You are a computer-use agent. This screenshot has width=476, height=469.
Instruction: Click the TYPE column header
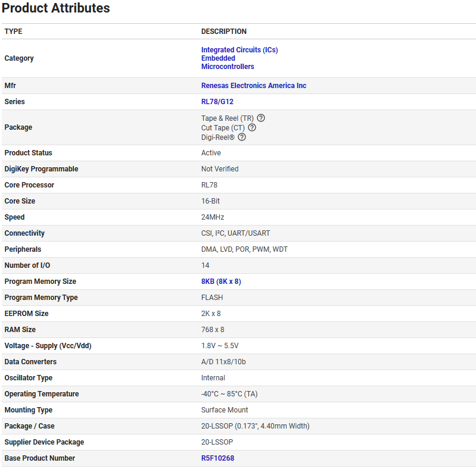[x=13, y=32]
